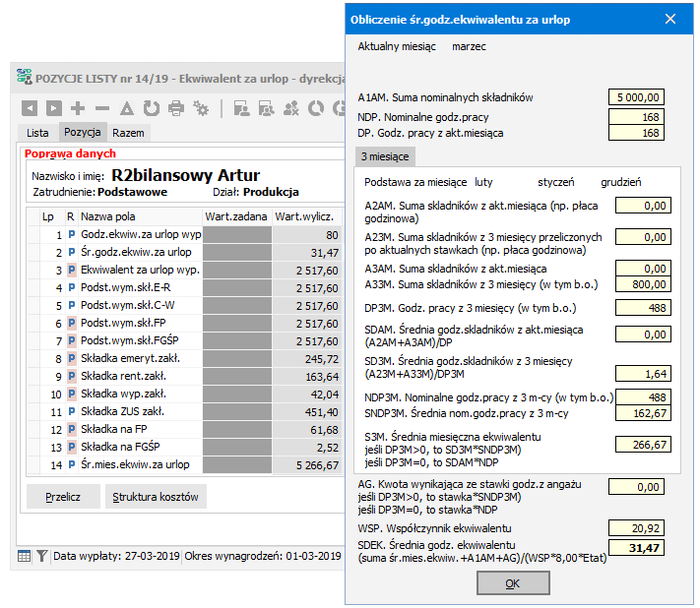Click DP Godz. pracy z akt.miesiąca field
Image resolution: width=700 pixels, height=608 pixels.
(636, 133)
